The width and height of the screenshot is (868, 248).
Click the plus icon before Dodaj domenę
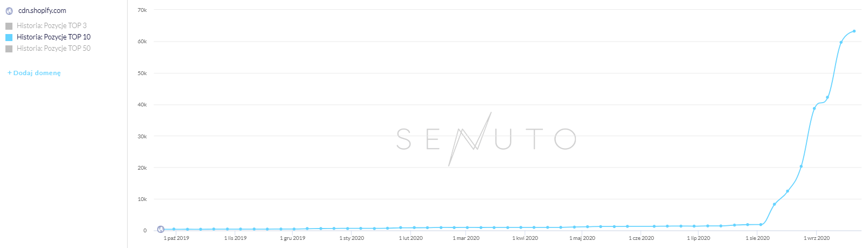coord(10,73)
